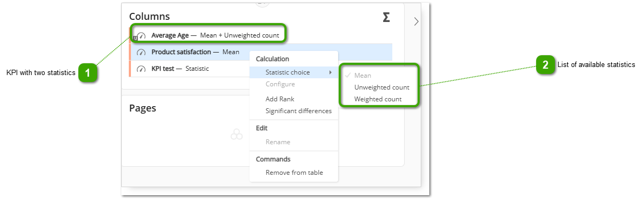This screenshot has width=644, height=200.
Task: Select the checked Mean statistic option
Action: [x=362, y=76]
